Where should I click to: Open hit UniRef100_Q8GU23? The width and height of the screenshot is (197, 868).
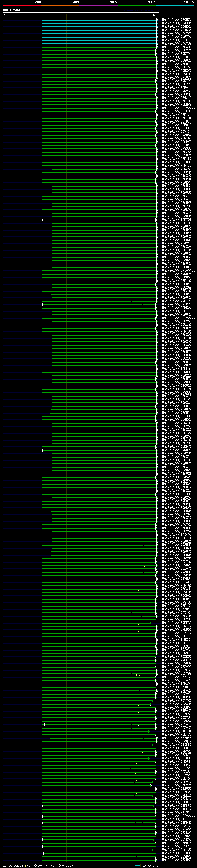(176, 61)
